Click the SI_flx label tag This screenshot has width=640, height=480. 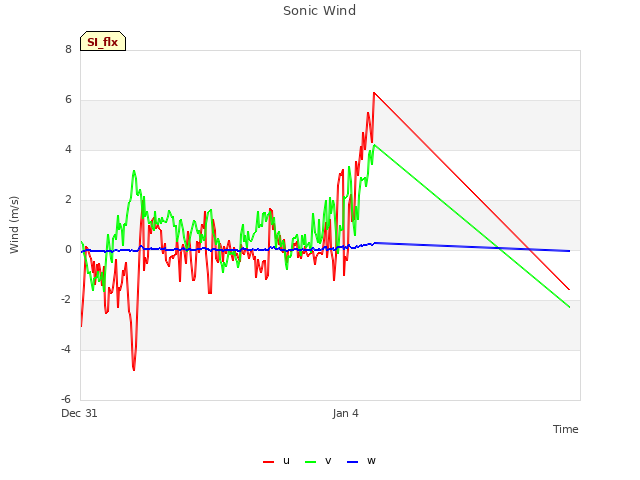(103, 41)
